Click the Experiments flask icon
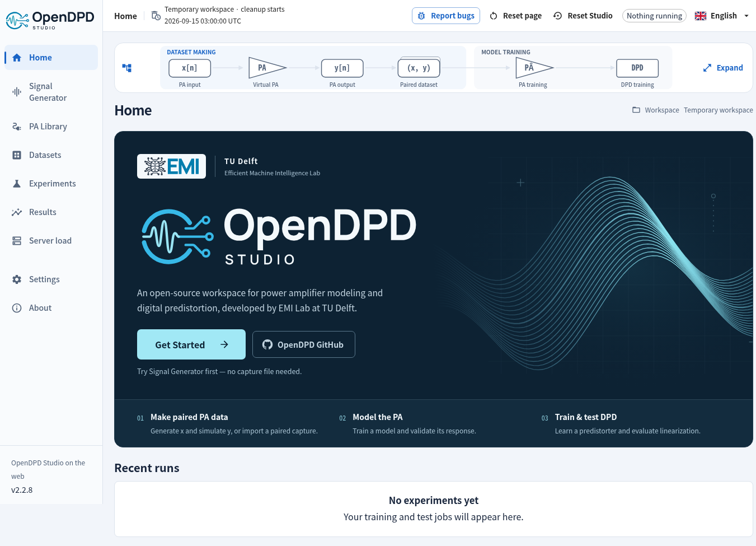Screen dimensions: 756x546 tap(17, 184)
